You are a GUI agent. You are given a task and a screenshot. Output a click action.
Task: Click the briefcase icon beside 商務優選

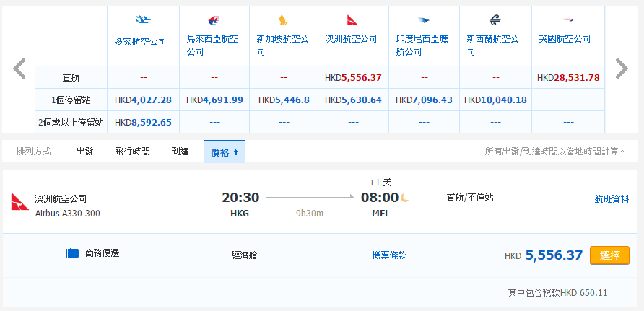[x=72, y=253]
